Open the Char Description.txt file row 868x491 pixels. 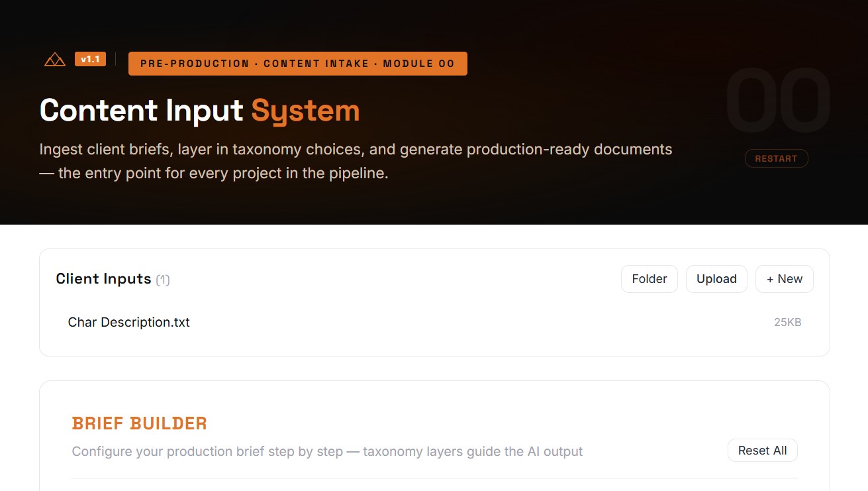click(434, 323)
